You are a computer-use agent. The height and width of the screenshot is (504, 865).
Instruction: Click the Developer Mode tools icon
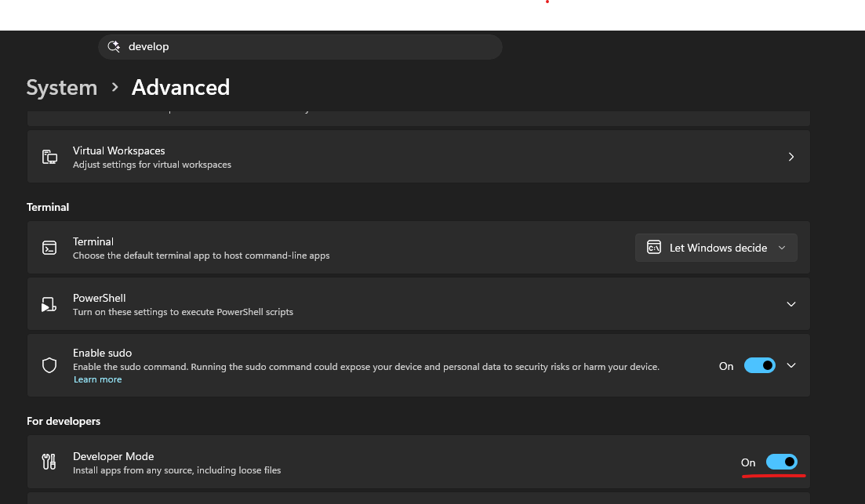coord(49,462)
